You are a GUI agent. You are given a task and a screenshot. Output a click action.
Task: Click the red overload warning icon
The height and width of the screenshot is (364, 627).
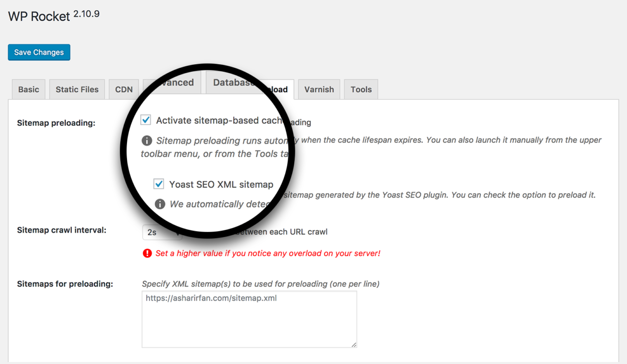point(147,253)
